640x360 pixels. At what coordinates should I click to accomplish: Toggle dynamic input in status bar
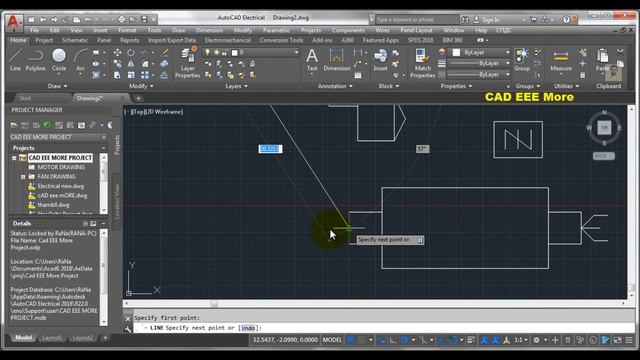click(x=382, y=340)
